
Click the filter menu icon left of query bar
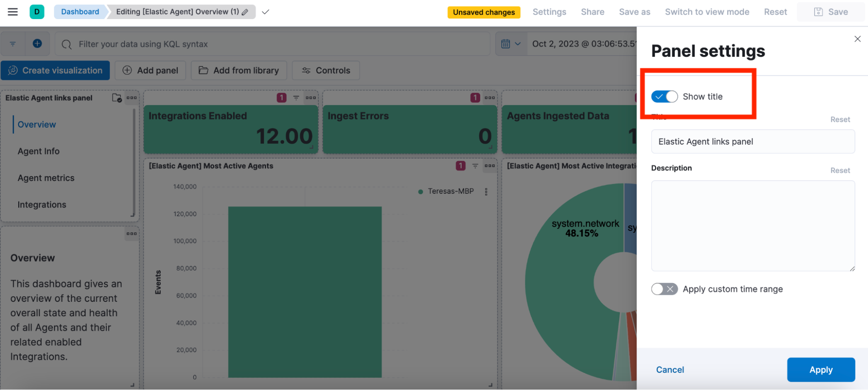coord(13,44)
